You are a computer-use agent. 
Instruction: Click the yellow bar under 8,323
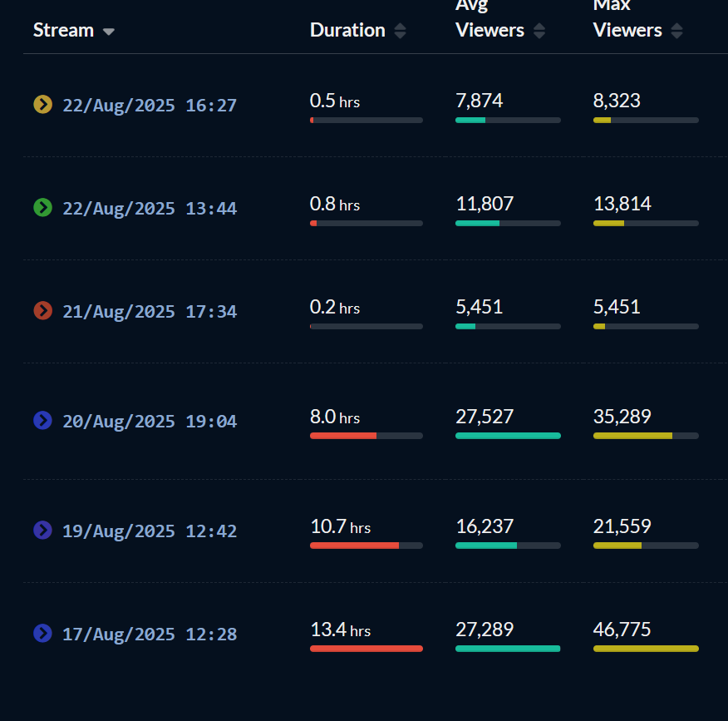pos(603,121)
